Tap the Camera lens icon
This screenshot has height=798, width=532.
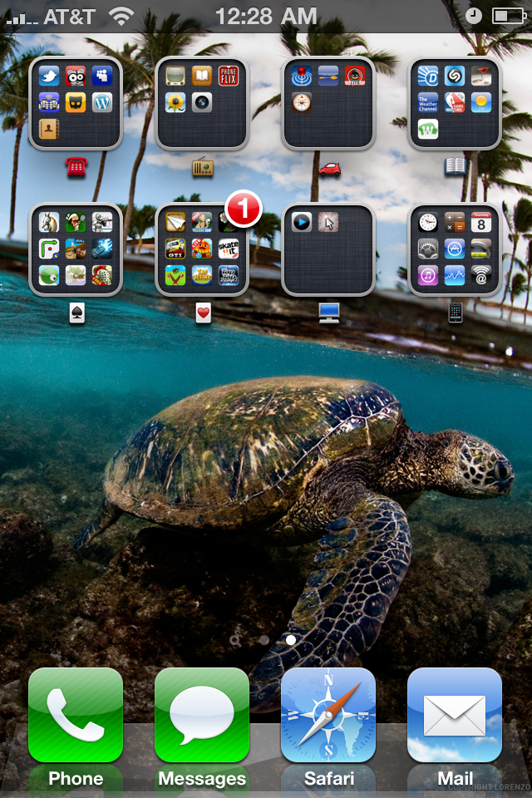[202, 103]
